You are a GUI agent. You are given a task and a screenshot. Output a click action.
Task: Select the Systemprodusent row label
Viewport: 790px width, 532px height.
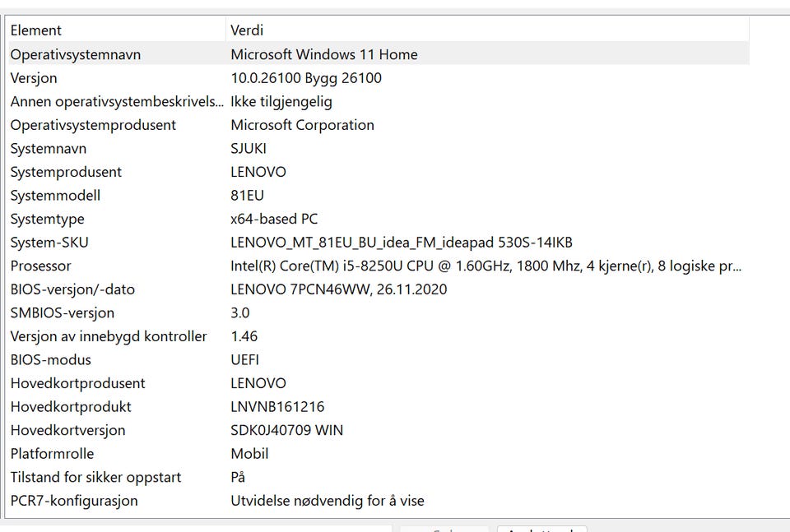pos(66,172)
